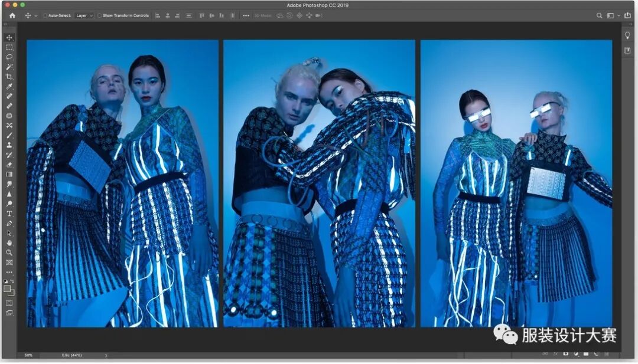Select the Clone Stamp tool
This screenshot has width=638, height=364.
9,145
